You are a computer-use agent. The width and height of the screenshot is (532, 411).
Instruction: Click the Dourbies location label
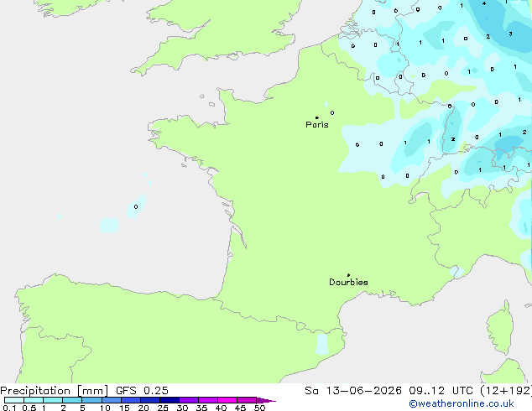point(348,282)
